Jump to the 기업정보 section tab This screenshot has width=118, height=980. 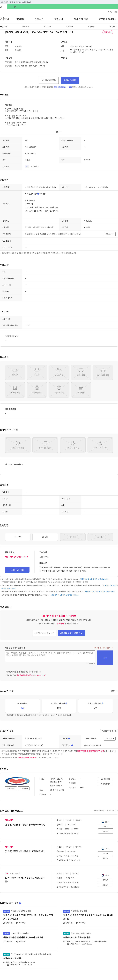click(x=113, y=27)
